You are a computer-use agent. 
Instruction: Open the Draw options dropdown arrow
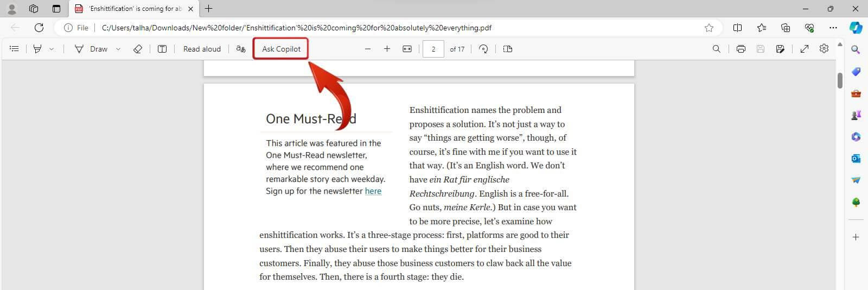coord(118,49)
